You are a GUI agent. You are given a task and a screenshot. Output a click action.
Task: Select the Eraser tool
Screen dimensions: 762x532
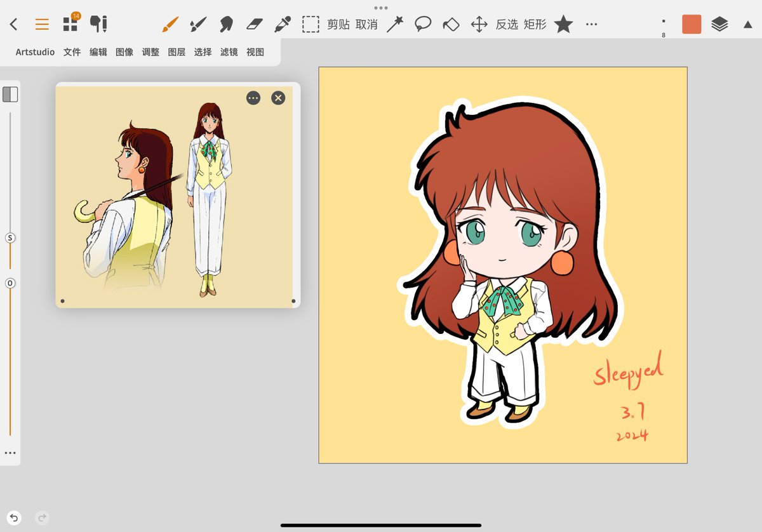[254, 25]
